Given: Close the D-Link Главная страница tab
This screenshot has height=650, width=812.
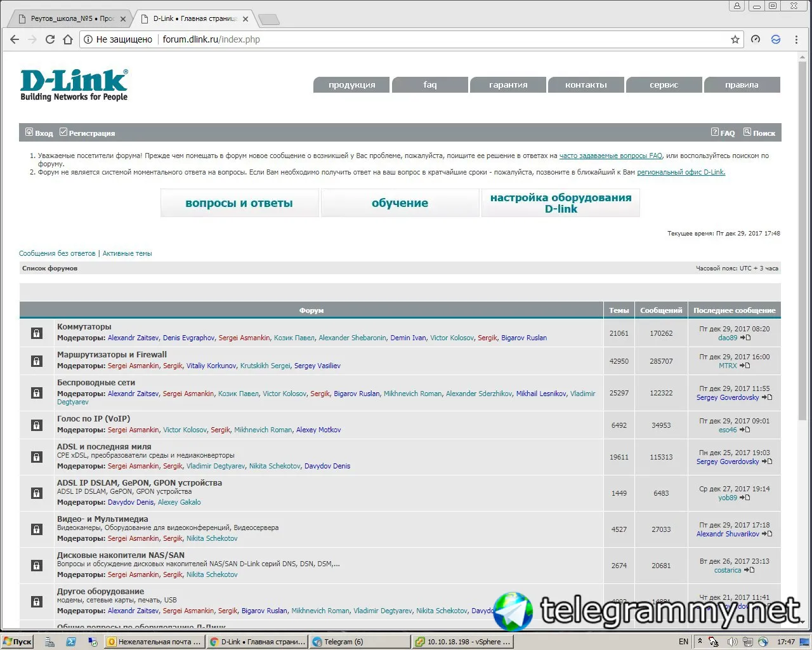Looking at the screenshot, I should [x=244, y=19].
